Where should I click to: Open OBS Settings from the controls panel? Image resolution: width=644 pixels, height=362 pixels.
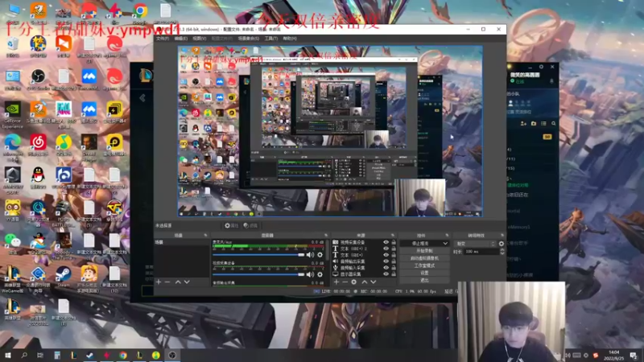click(424, 273)
